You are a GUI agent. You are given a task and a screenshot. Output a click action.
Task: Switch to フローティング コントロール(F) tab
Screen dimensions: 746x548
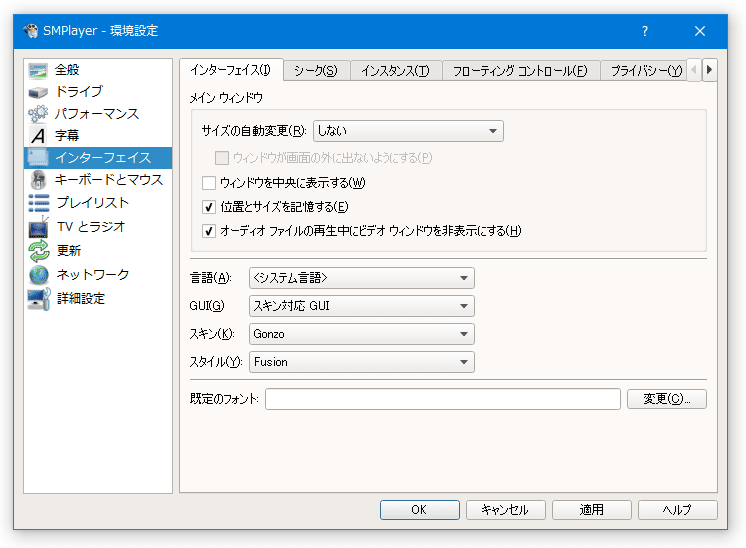coord(520,71)
